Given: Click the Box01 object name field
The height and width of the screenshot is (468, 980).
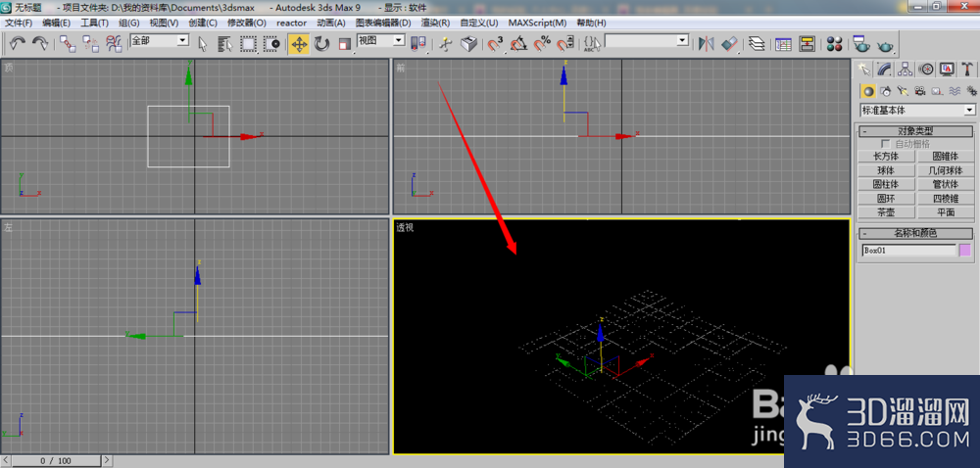Looking at the screenshot, I should pos(908,251).
